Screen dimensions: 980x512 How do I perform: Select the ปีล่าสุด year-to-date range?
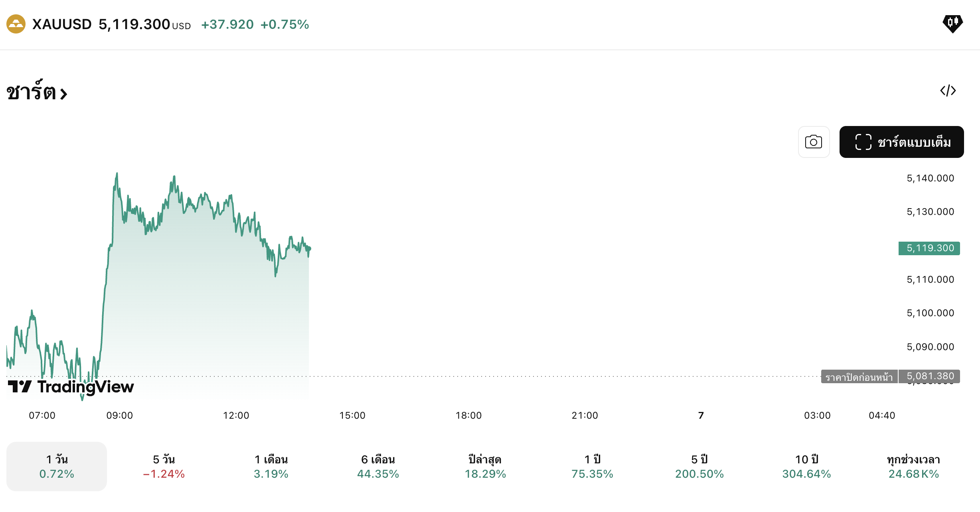point(485,467)
